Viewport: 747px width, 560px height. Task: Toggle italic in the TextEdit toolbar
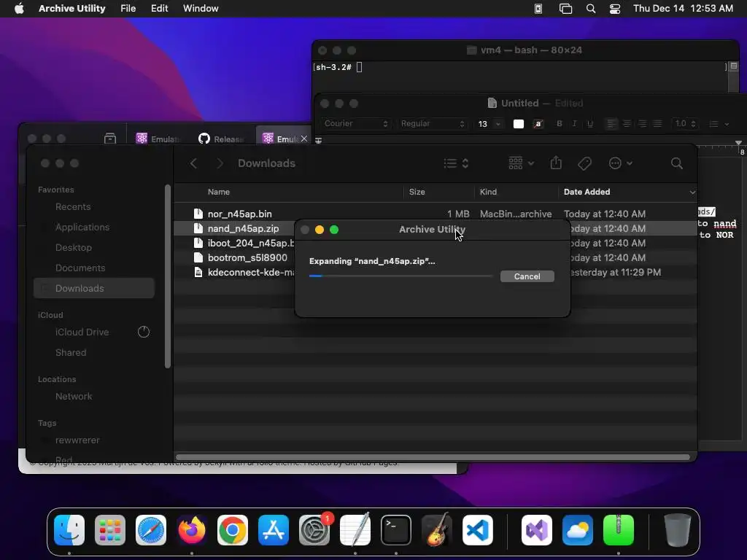click(x=575, y=124)
